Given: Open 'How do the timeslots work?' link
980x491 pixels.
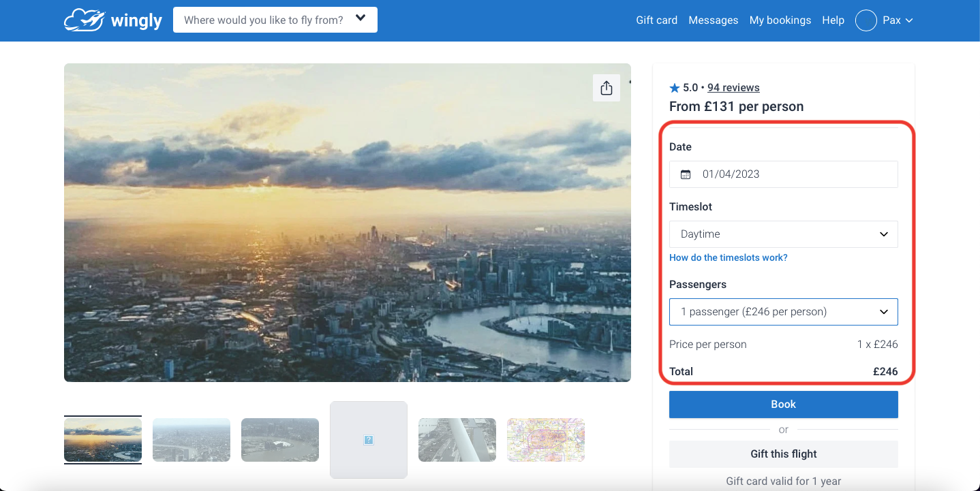Looking at the screenshot, I should pyautogui.click(x=729, y=258).
